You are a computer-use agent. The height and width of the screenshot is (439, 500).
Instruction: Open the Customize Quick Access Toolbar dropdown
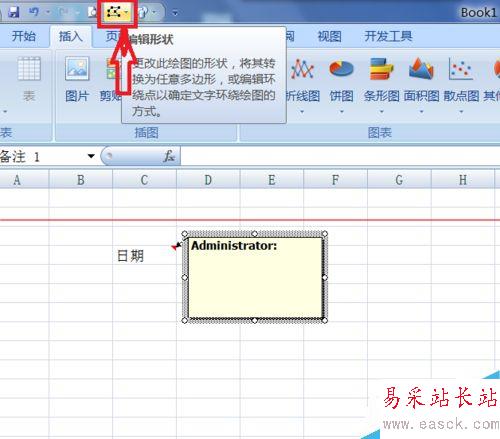(175, 13)
